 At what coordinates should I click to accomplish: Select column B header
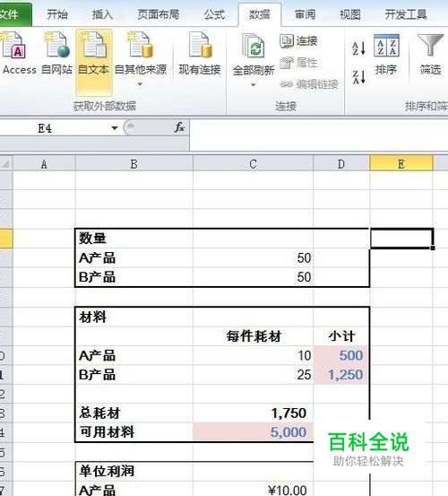134,164
